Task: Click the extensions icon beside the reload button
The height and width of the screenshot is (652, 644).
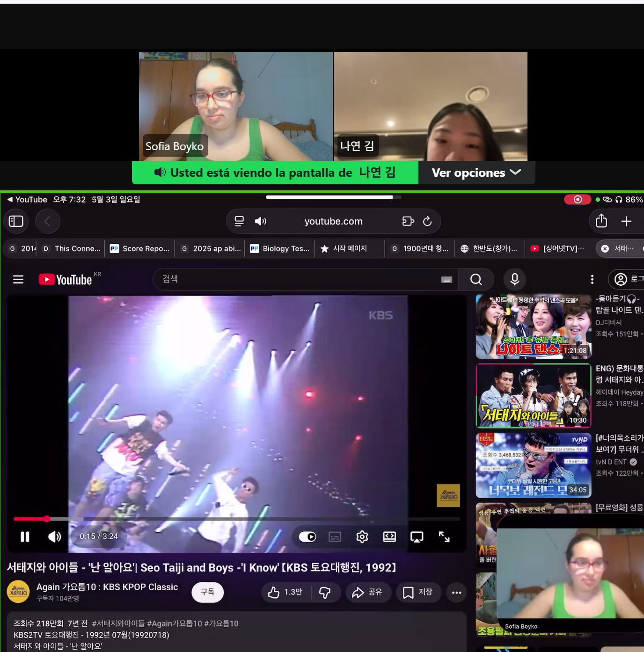Action: (x=408, y=221)
